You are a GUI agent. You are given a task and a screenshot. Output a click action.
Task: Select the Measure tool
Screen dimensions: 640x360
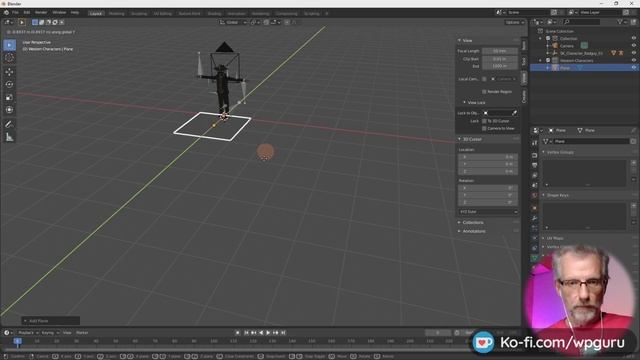9,137
